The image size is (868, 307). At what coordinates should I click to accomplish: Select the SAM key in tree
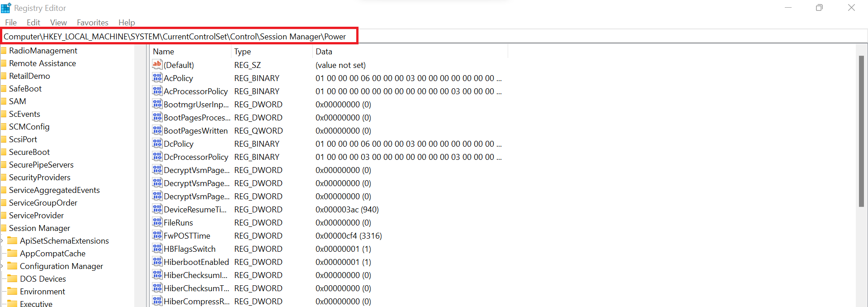18,101
